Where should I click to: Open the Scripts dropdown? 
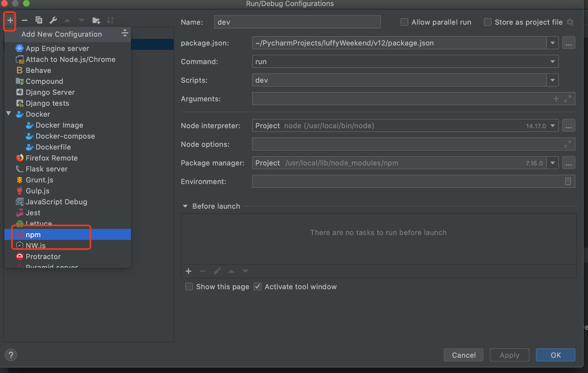[553, 80]
